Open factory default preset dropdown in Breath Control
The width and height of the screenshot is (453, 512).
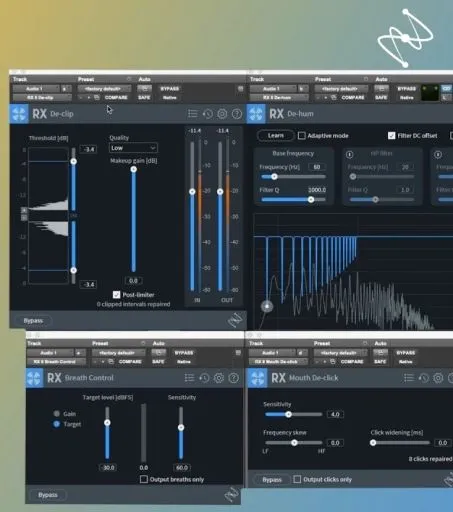(x=119, y=353)
